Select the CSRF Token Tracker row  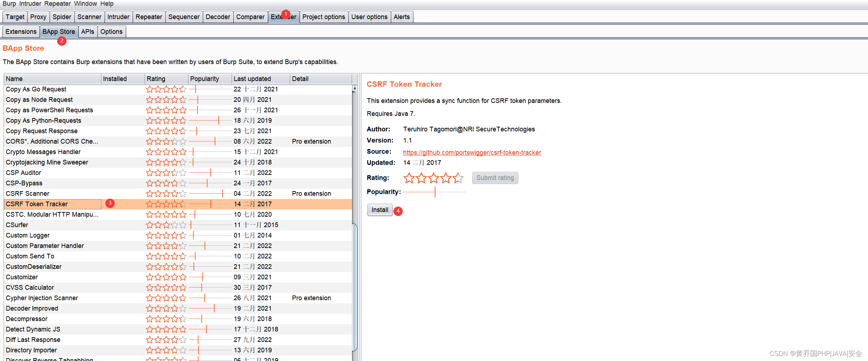coord(178,204)
